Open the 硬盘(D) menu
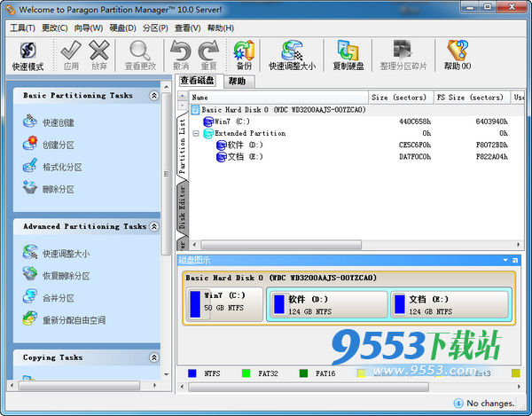The width and height of the screenshot is (532, 416). point(121,27)
